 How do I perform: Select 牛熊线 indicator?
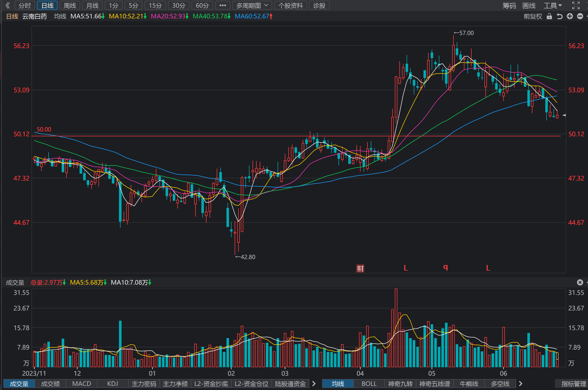coord(469,384)
